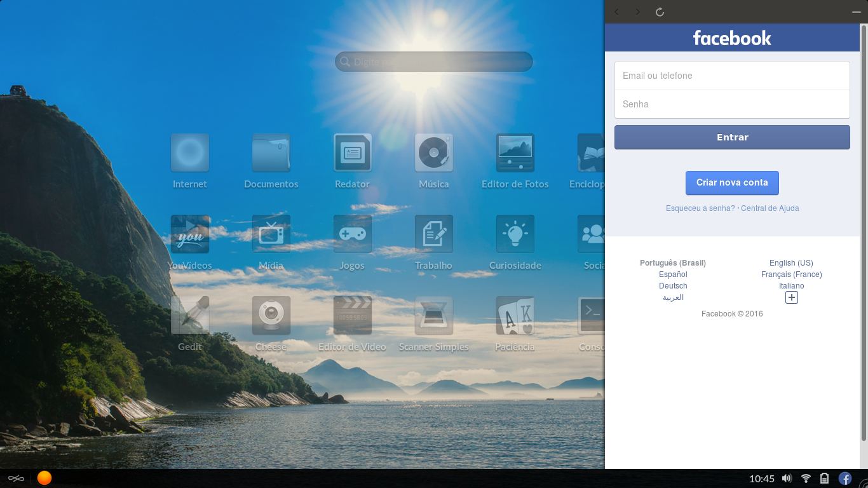Go back in the Facebook panel
The image size is (868, 488).
click(x=616, y=12)
